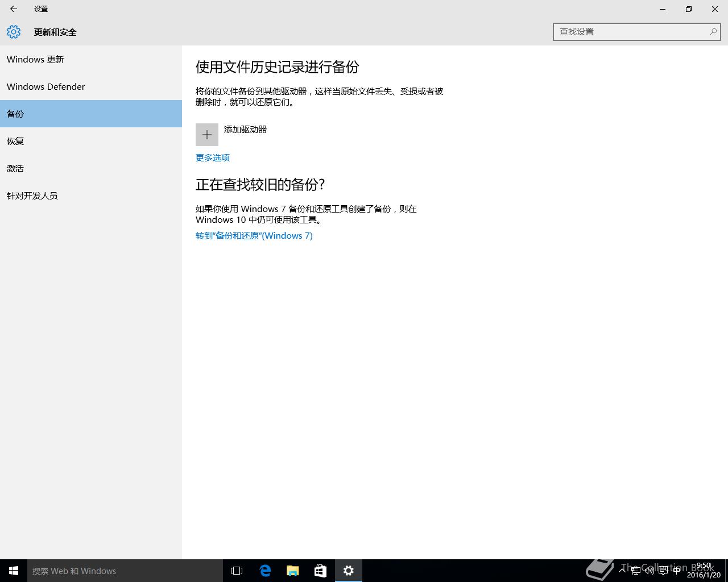Viewport: 728px width, 582px height.
Task: Click the Settings gear on the taskbar
Action: coord(349,571)
